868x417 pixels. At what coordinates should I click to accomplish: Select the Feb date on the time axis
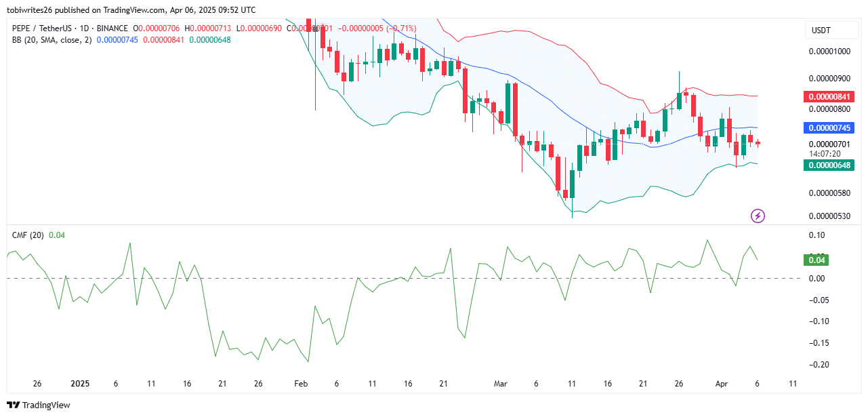301,383
